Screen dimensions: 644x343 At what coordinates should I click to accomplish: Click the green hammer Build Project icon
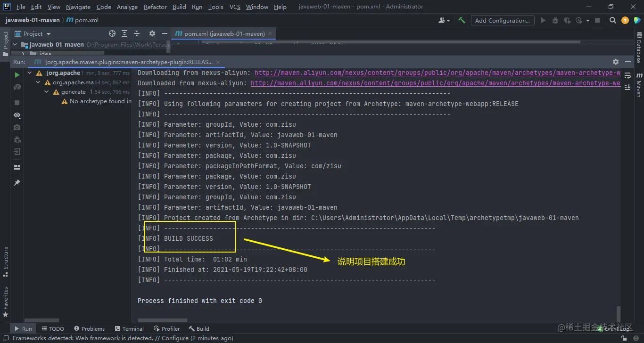(462, 20)
